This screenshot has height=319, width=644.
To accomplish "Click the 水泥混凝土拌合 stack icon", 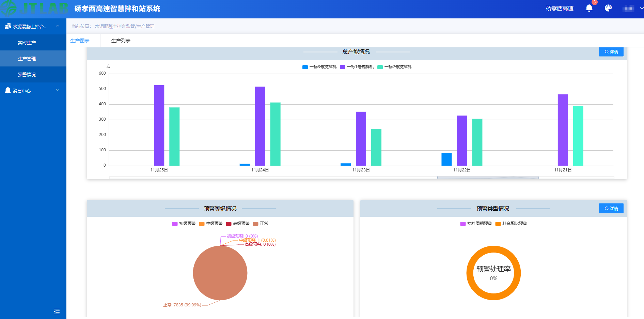I will [x=7, y=26].
